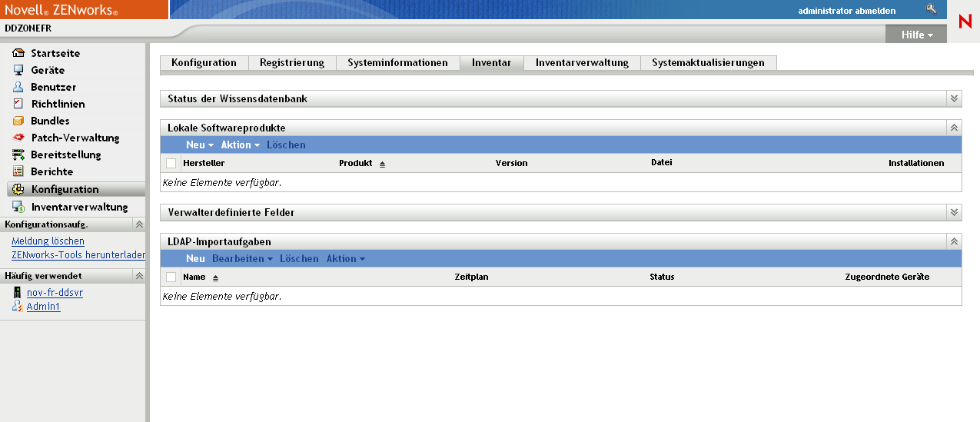980x422 pixels.
Task: Open Geräte in navigation sidebar
Action: coord(48,70)
